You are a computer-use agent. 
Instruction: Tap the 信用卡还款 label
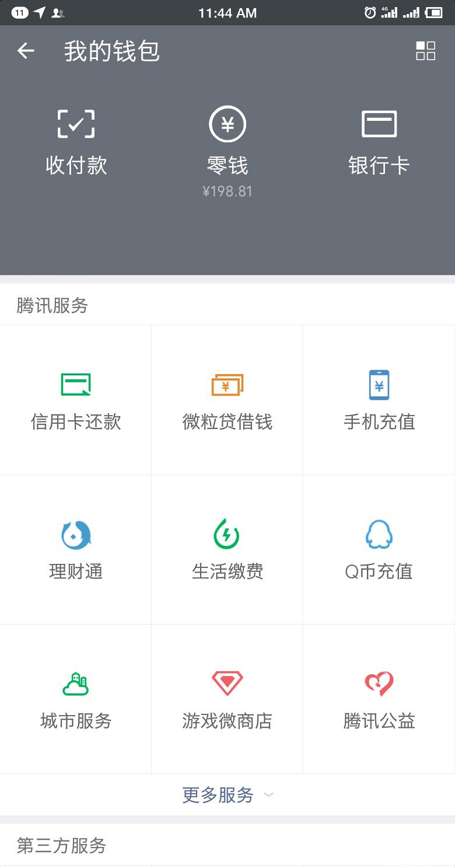(x=76, y=422)
